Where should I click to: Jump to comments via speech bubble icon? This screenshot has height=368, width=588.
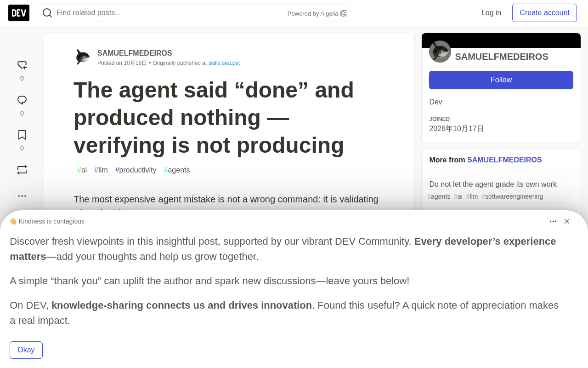tap(22, 100)
